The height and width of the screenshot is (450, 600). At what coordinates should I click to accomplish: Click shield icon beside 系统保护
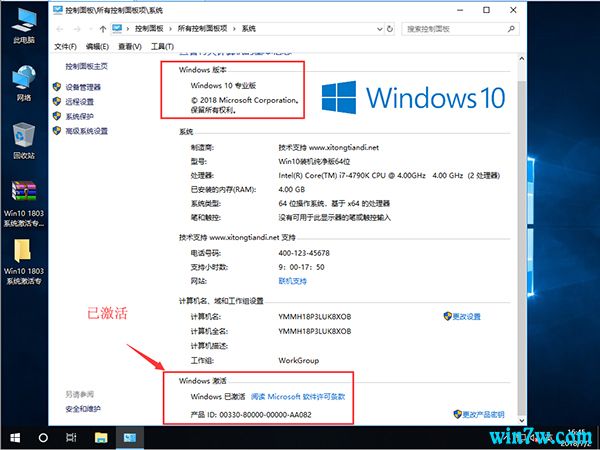coord(57,116)
